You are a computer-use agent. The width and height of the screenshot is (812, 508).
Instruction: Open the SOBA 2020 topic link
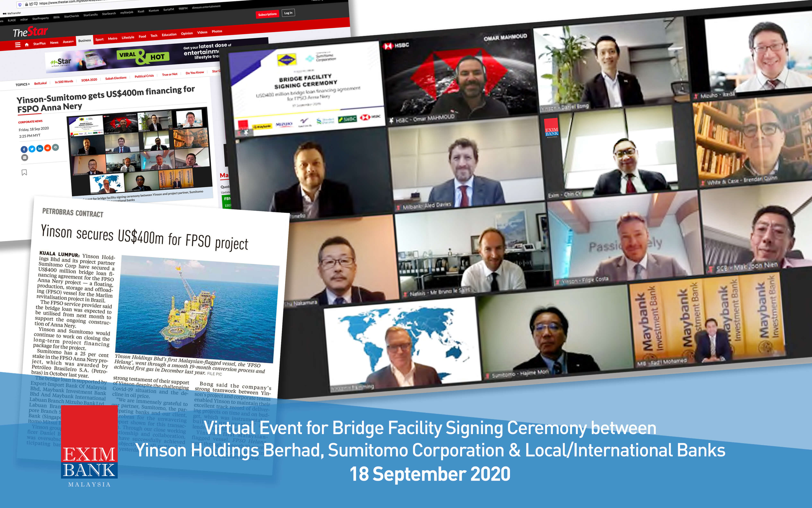89,80
